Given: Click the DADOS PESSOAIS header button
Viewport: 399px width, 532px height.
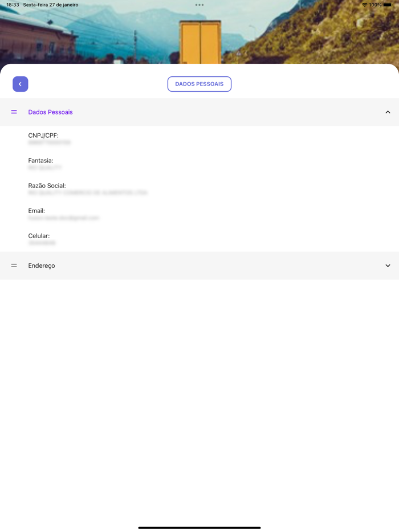Looking at the screenshot, I should [199, 84].
